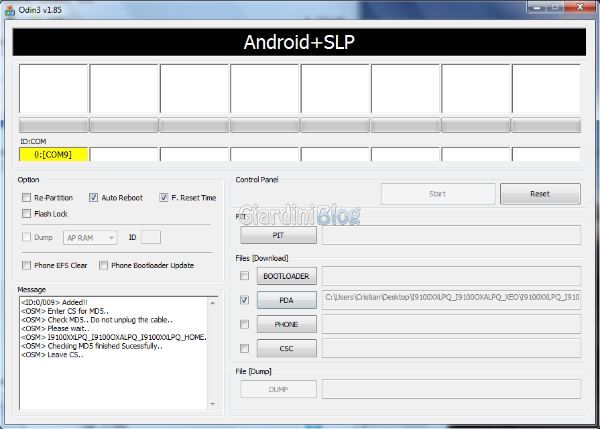Click the File [Dump] path field

(451, 389)
